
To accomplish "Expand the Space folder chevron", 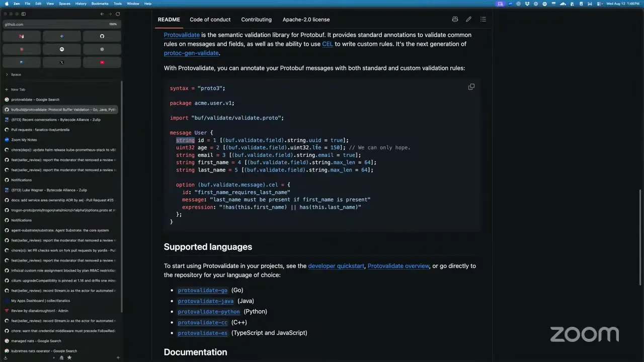I will [x=7, y=74].
